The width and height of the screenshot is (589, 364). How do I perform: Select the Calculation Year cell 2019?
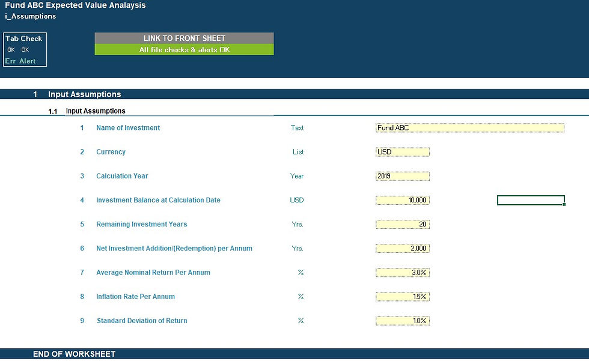pyautogui.click(x=402, y=176)
